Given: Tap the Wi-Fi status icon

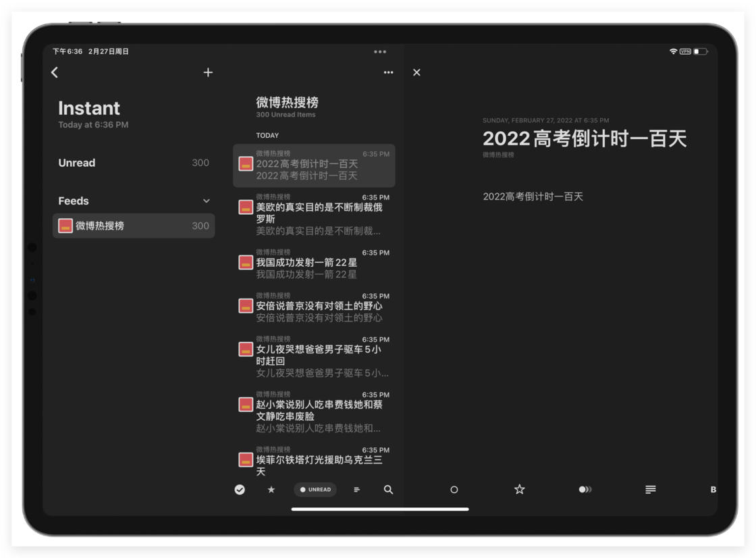Looking at the screenshot, I should pos(673,51).
